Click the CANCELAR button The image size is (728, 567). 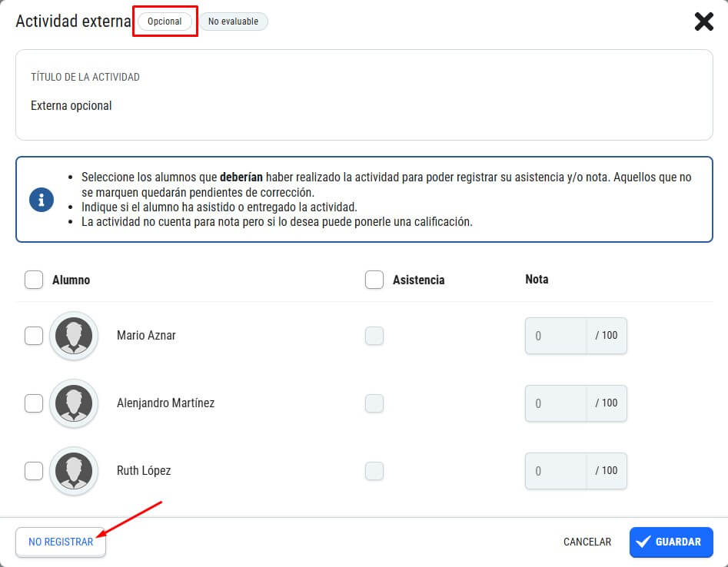click(x=587, y=542)
